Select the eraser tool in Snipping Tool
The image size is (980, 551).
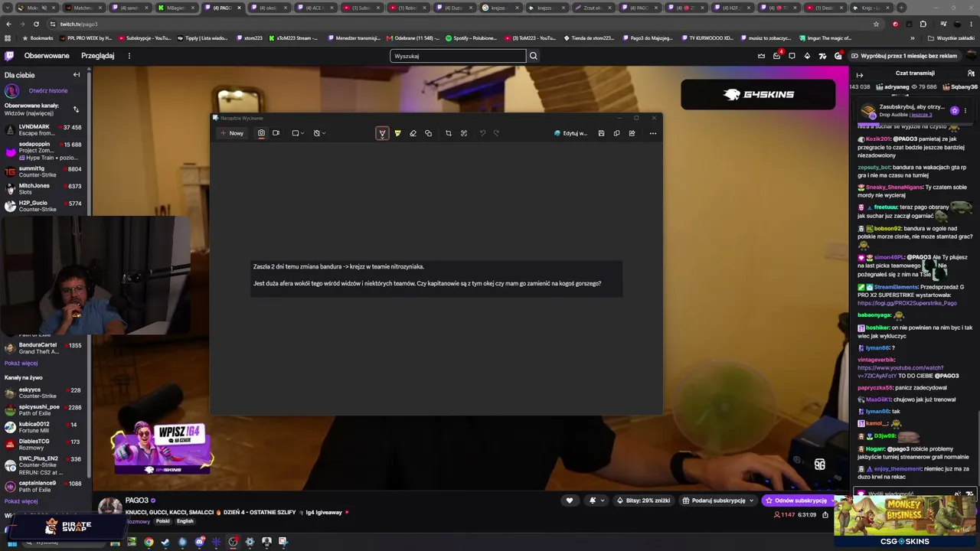coord(413,133)
